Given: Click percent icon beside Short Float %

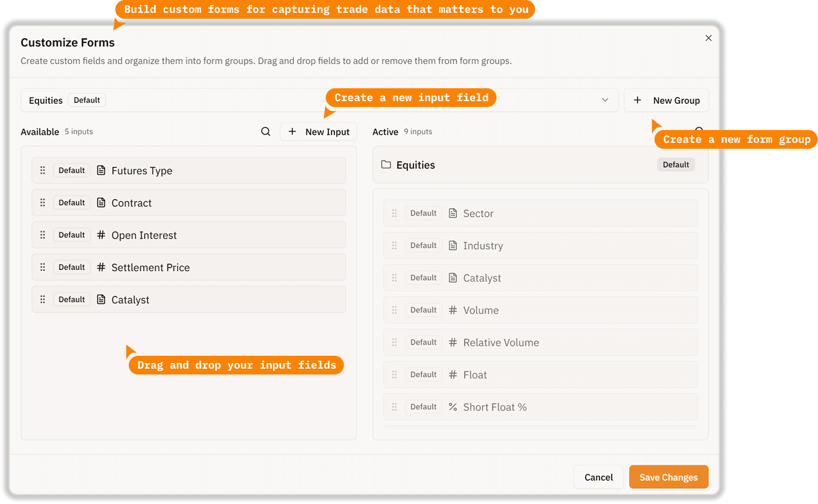Looking at the screenshot, I should pyautogui.click(x=453, y=407).
